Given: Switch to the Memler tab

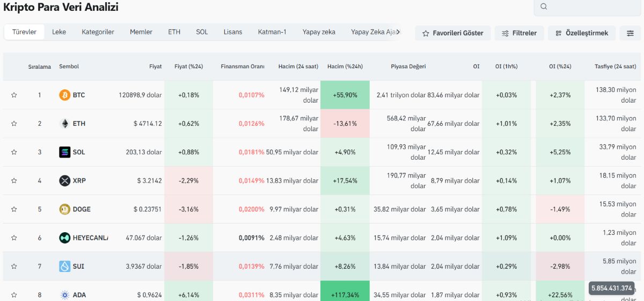Looking at the screenshot, I should 141,32.
